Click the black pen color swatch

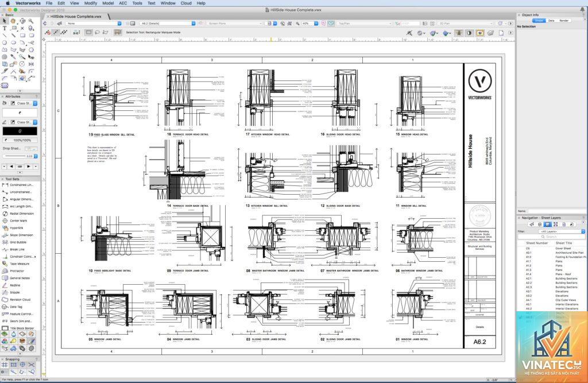click(x=20, y=131)
